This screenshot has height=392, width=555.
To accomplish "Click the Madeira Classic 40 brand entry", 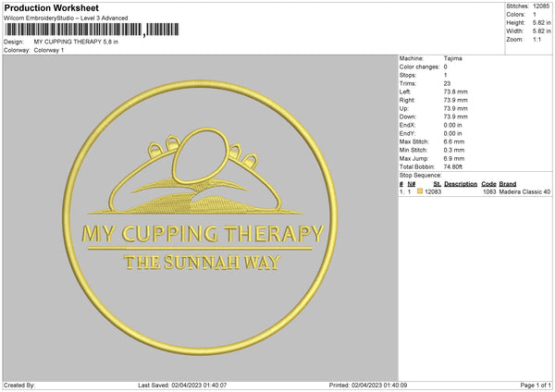I will point(524,191).
